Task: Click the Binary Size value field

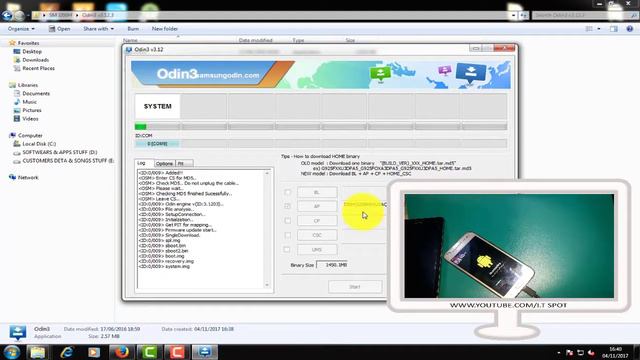Action: (x=332, y=265)
